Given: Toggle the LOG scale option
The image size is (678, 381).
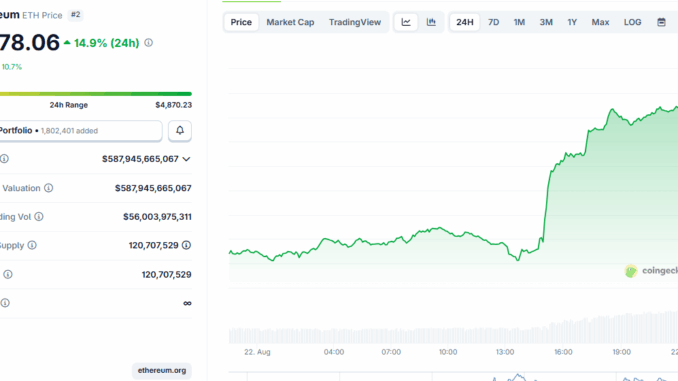Looking at the screenshot, I should (632, 22).
